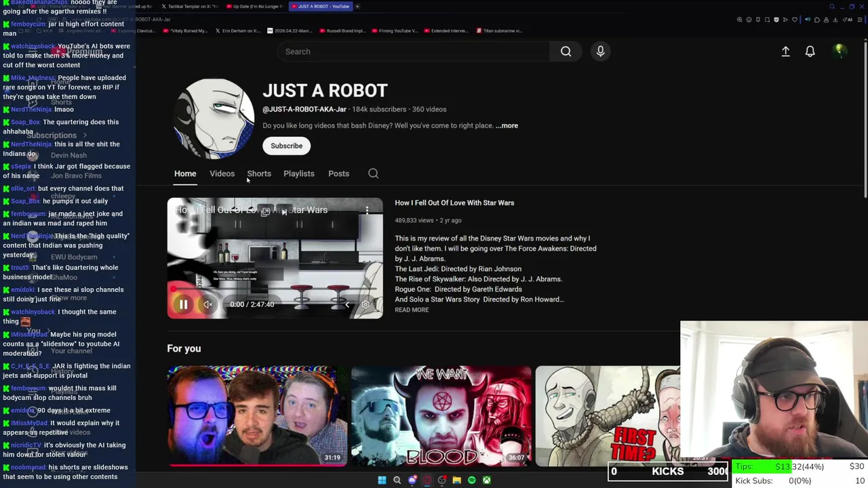
Task: Switch to Tactikal Templar on X browser tab
Action: (x=191, y=6)
